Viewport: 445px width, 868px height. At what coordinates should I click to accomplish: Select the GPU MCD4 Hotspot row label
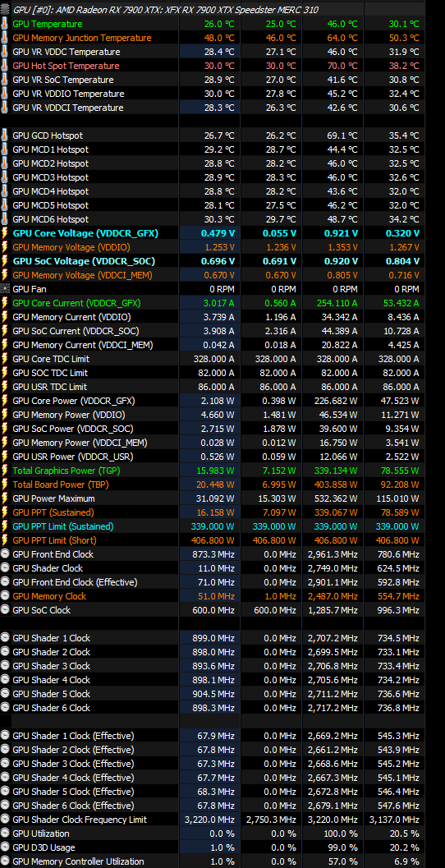[50, 191]
